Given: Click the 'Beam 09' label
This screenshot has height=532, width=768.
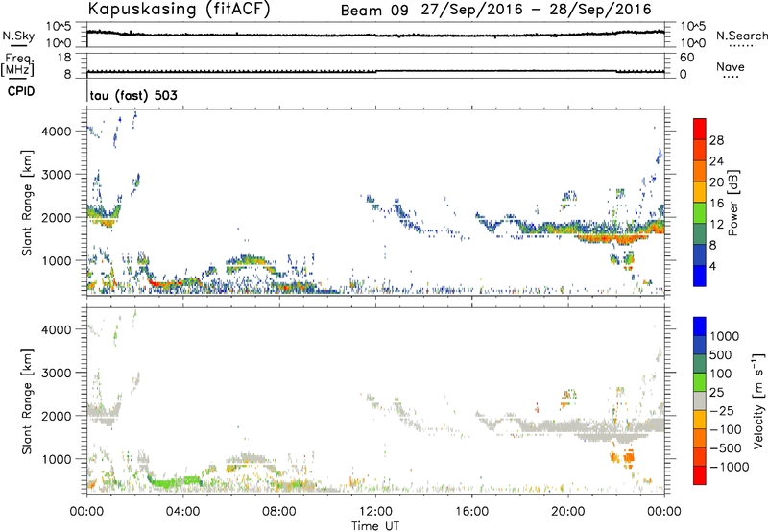Looking at the screenshot, I should pyautogui.click(x=374, y=11).
